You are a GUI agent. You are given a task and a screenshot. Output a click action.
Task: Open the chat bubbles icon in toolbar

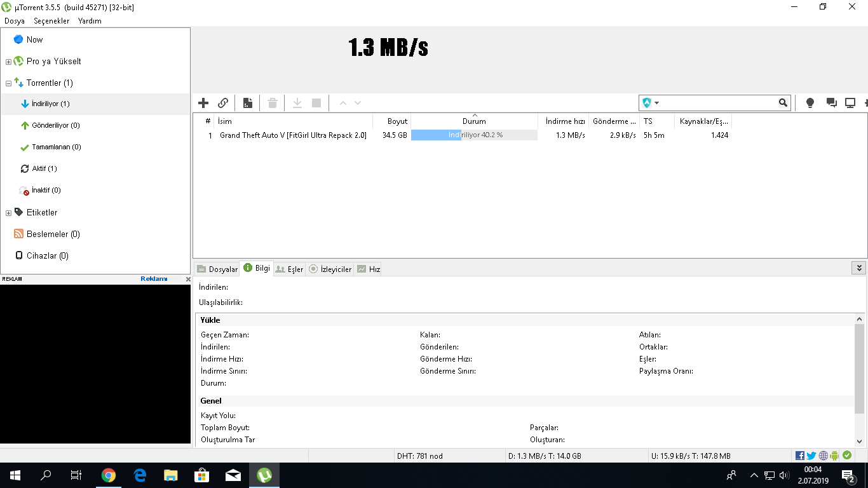[831, 103]
